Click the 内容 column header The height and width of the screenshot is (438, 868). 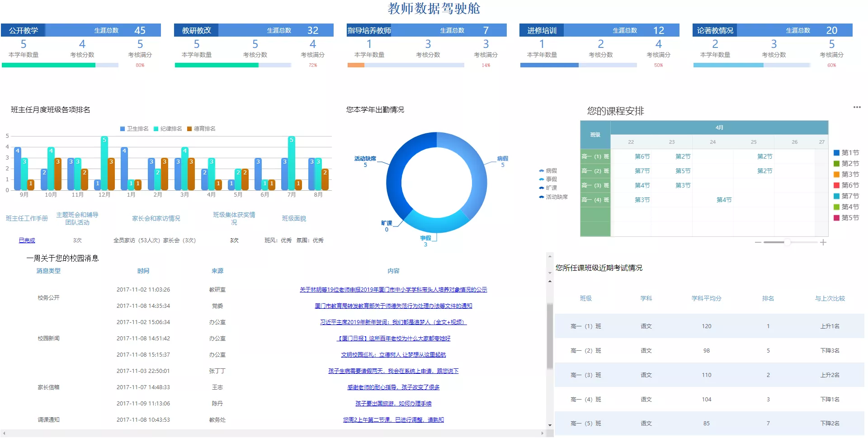tap(393, 271)
